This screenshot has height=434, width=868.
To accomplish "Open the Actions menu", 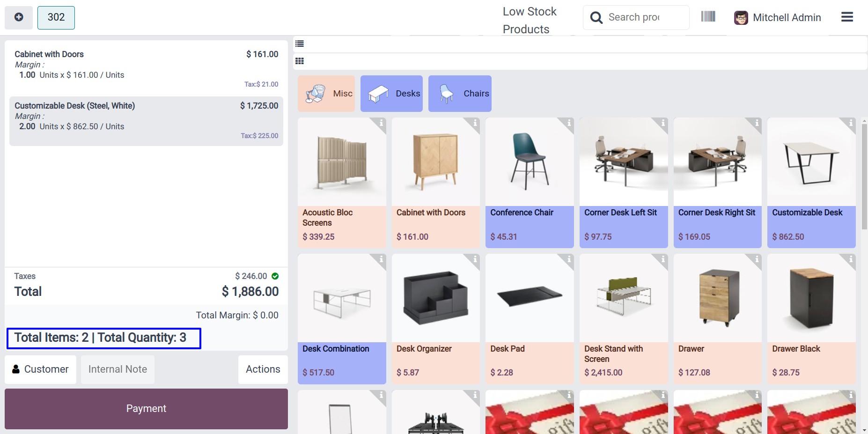I will click(x=263, y=369).
